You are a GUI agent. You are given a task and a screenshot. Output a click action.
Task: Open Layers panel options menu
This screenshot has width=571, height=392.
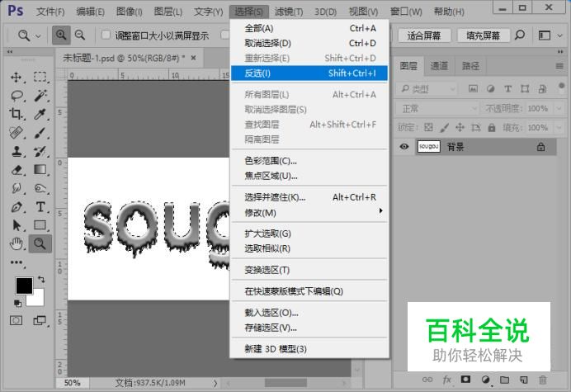click(x=559, y=66)
